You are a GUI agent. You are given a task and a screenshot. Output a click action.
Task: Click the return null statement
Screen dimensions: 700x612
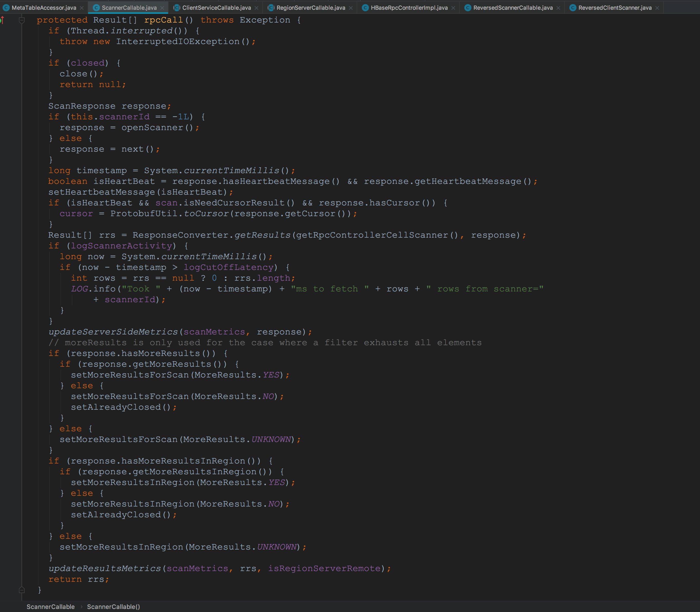coord(92,85)
